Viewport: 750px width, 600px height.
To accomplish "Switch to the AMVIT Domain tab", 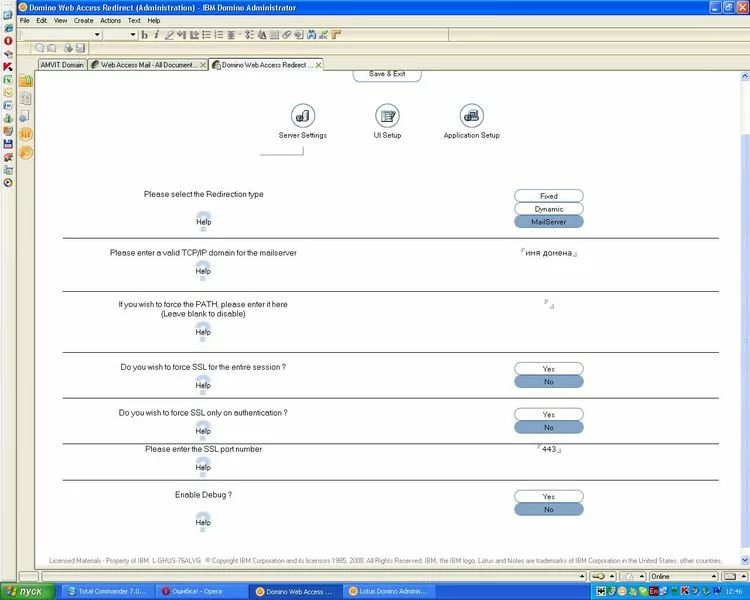I will [x=62, y=64].
